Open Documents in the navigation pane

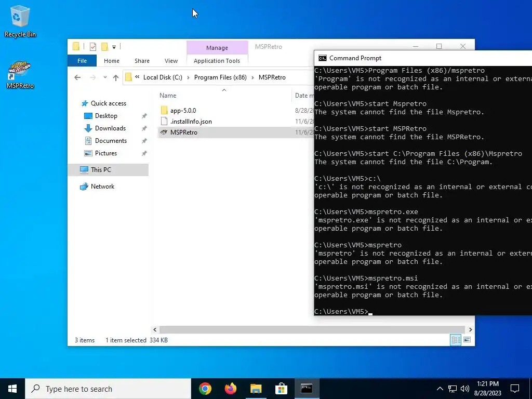pyautogui.click(x=111, y=141)
